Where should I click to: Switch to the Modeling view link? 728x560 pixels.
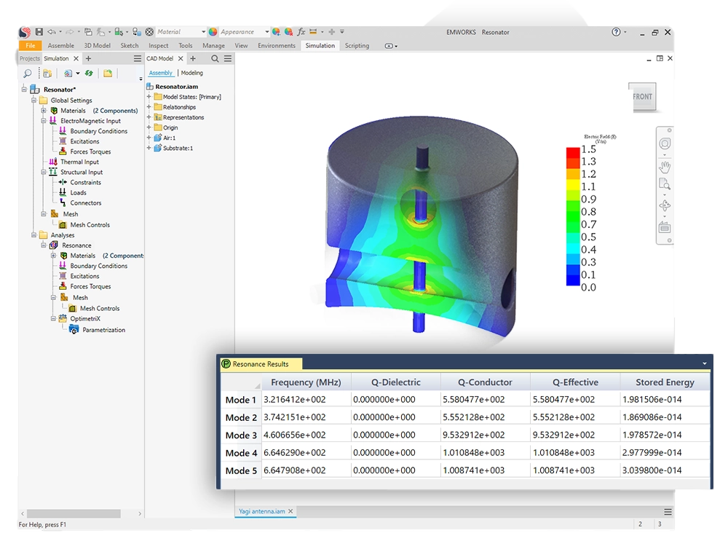point(192,73)
